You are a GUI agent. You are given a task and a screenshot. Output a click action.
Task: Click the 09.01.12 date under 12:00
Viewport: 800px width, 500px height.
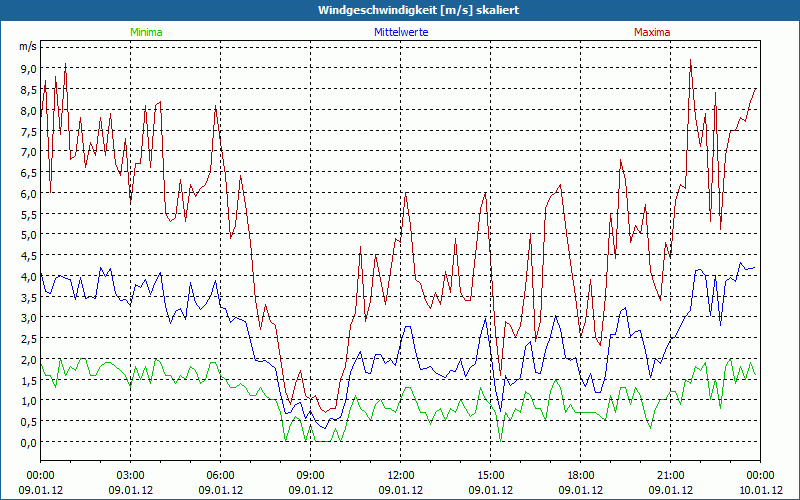[x=401, y=490]
